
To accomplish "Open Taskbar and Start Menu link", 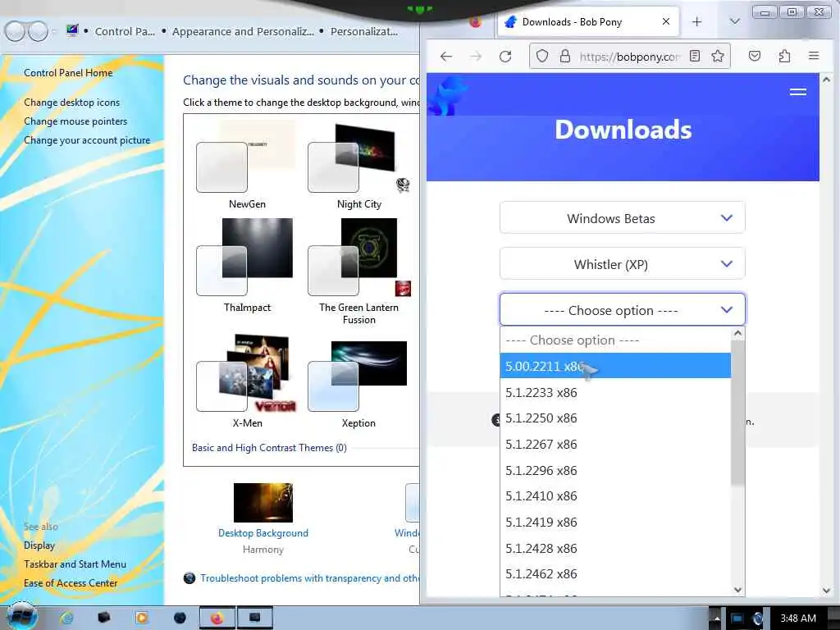I will [x=75, y=564].
